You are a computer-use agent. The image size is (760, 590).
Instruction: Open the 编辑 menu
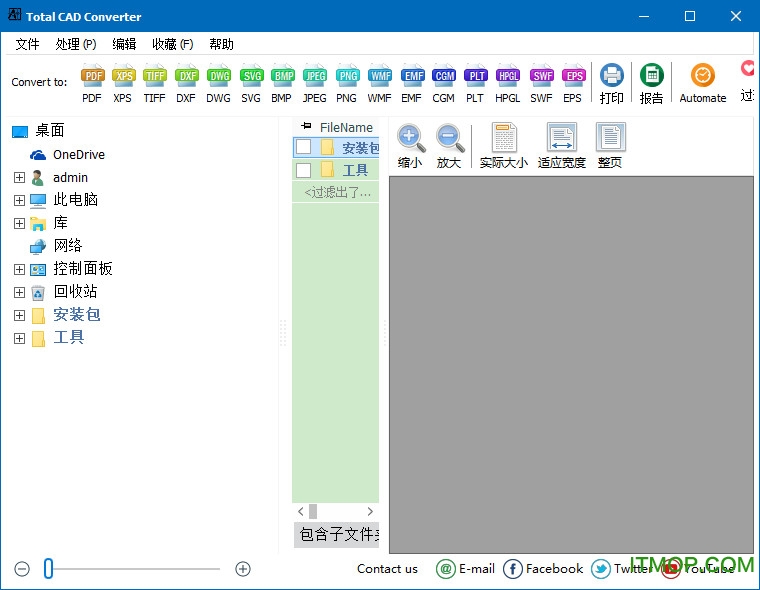pyautogui.click(x=124, y=44)
